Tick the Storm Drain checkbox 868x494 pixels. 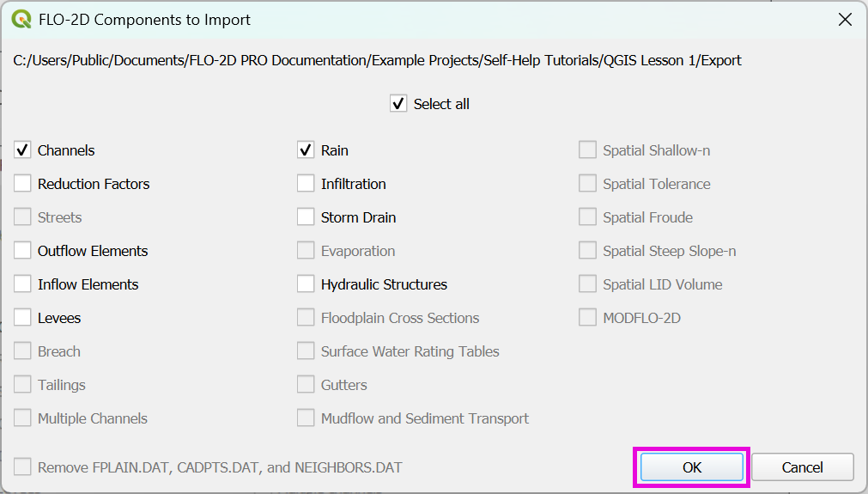[x=306, y=217]
